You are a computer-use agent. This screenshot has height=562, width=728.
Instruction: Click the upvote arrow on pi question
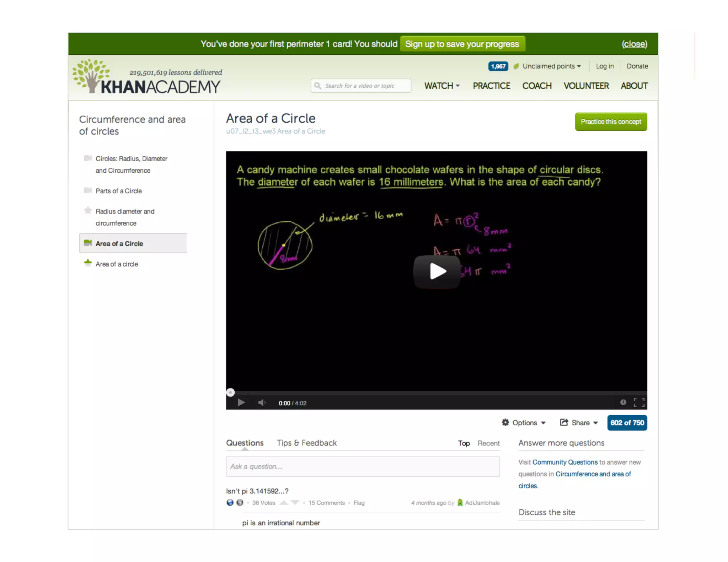(284, 503)
